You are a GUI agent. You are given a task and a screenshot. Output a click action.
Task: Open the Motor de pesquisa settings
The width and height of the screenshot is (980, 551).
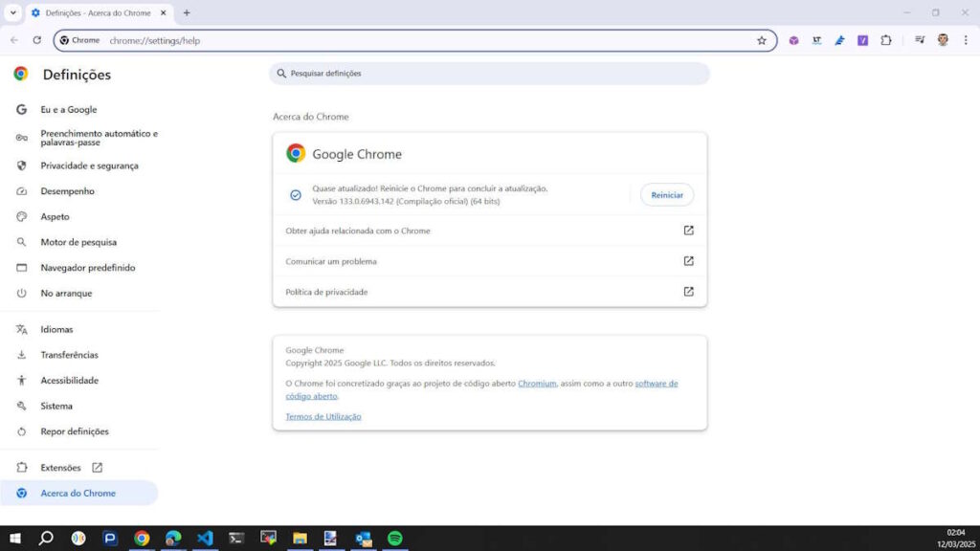pos(78,242)
